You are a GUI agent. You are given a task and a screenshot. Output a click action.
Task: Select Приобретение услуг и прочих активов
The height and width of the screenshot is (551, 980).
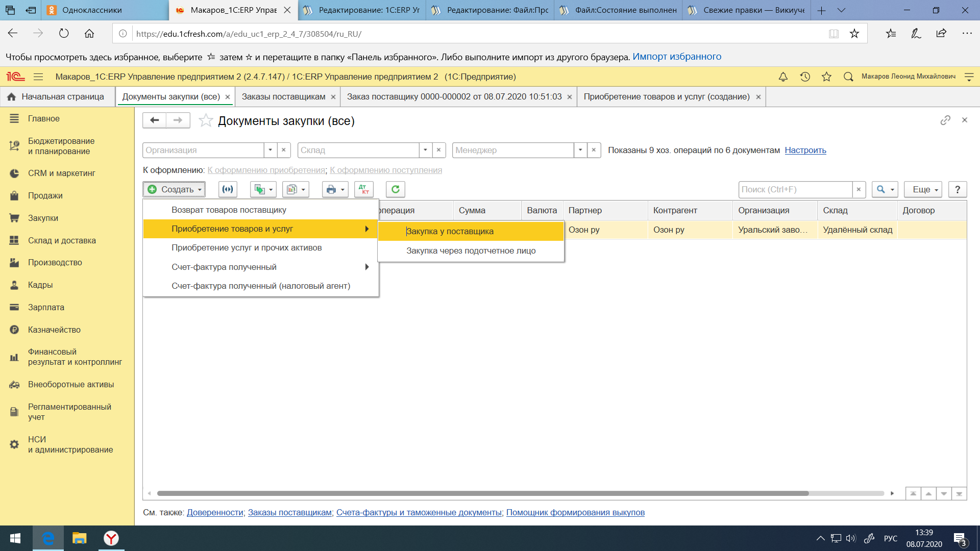click(261, 247)
